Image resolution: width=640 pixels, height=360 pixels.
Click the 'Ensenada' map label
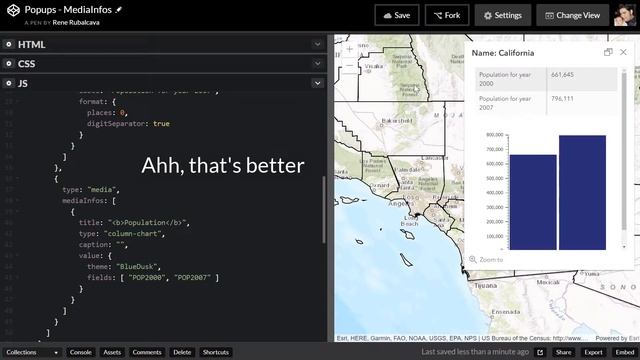tap(506, 312)
